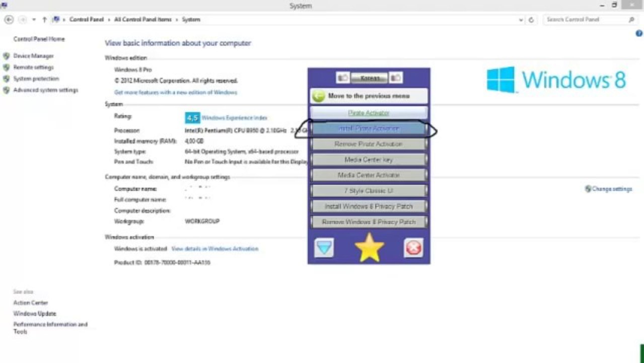Click the Advanced system settings shield icon
This screenshot has height=363, width=644.
6,90
